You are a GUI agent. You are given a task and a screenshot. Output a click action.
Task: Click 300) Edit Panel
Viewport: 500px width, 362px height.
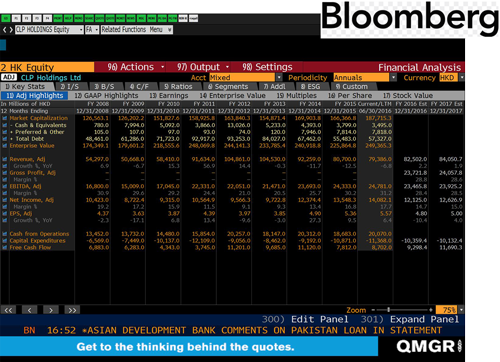pos(305,319)
